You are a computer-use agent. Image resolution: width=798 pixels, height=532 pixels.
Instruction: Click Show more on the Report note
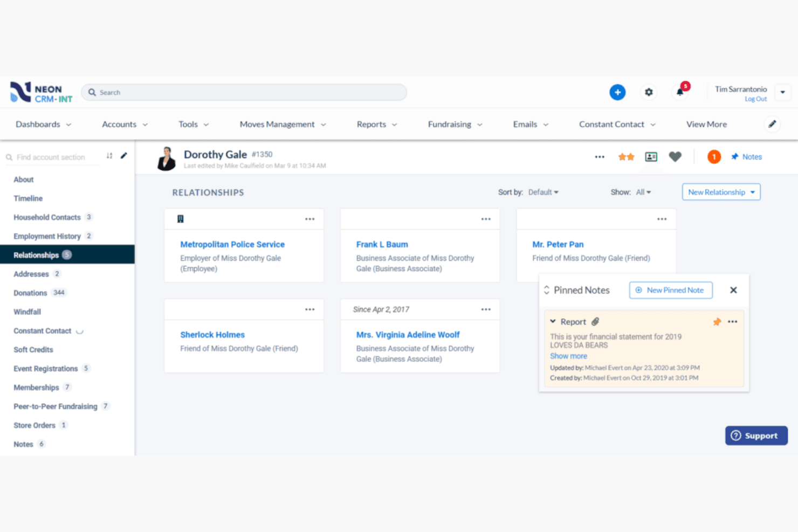pos(568,356)
